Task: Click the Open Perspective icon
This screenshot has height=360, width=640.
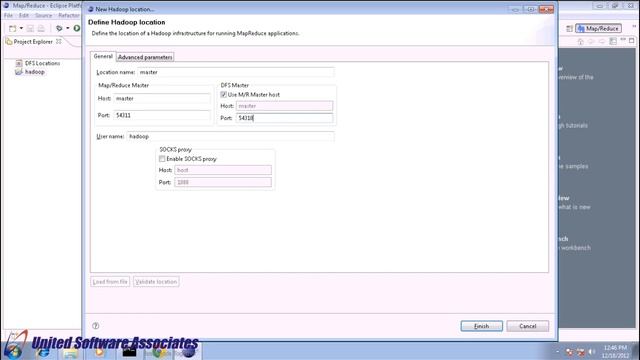Action: (x=569, y=29)
